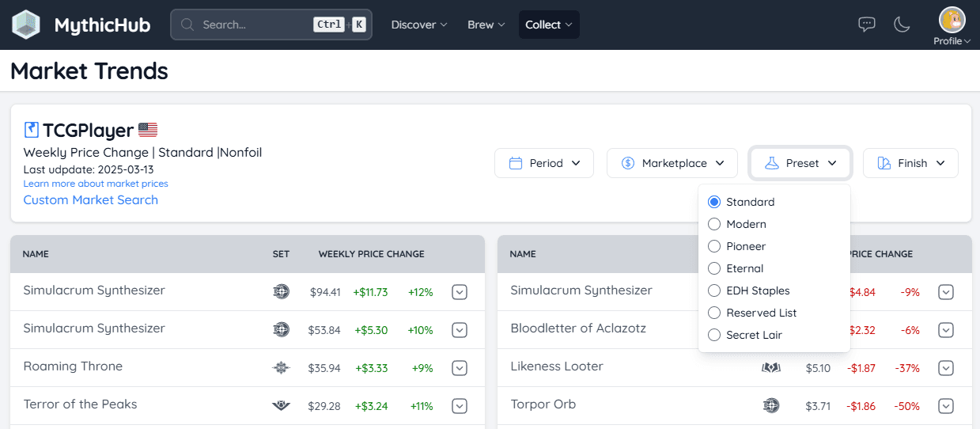Select the Modern preset radio button

click(714, 224)
